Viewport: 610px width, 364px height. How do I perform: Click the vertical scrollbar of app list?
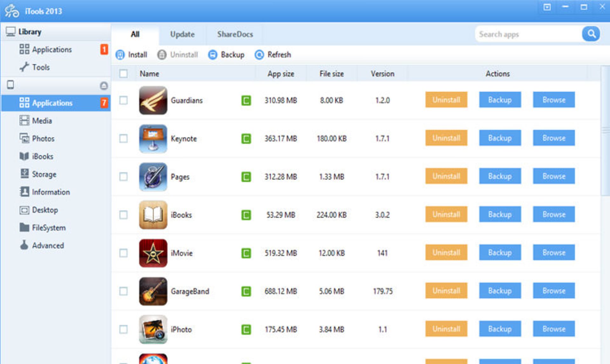click(605, 131)
